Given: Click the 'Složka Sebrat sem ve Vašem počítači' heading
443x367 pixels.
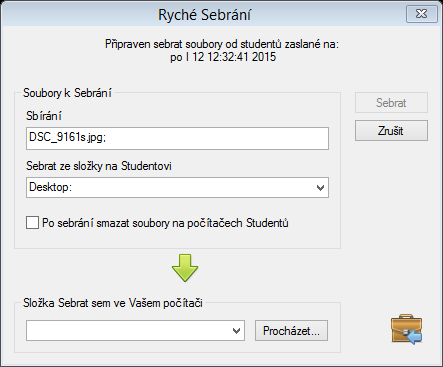Looking at the screenshot, I should tap(113, 303).
